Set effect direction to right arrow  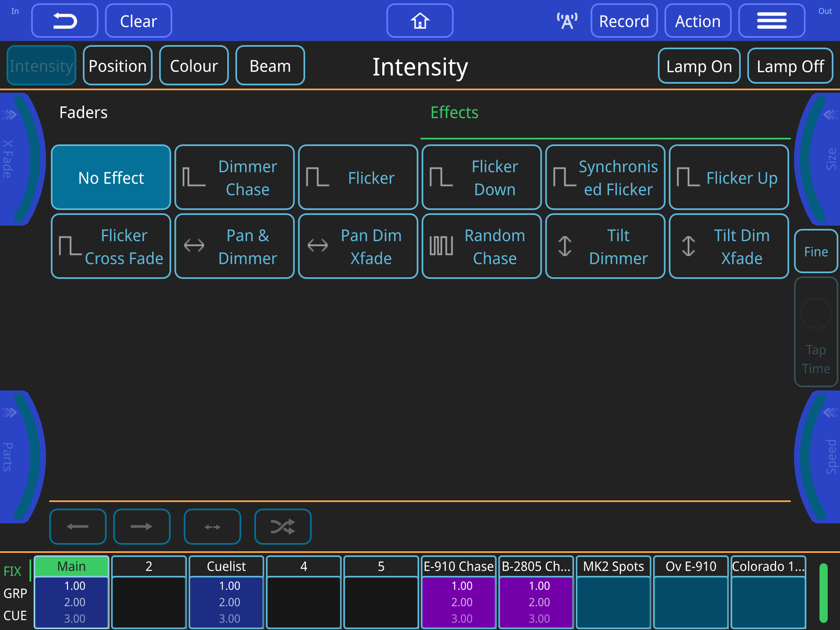pos(142,526)
